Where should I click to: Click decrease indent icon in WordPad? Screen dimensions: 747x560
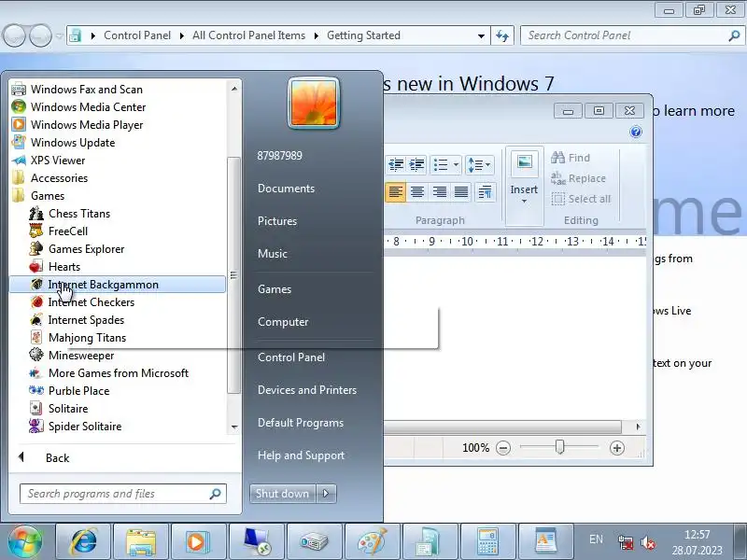pos(395,165)
